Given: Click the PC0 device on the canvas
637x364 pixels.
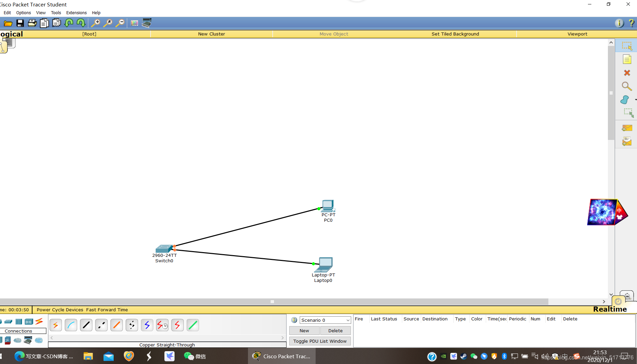Looking at the screenshot, I should click(x=328, y=206).
